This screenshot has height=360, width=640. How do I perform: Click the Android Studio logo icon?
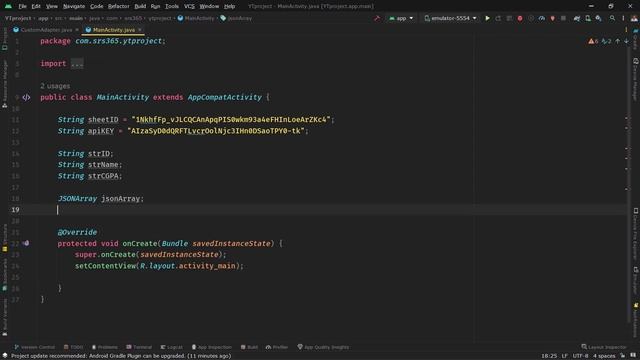tap(8, 6)
